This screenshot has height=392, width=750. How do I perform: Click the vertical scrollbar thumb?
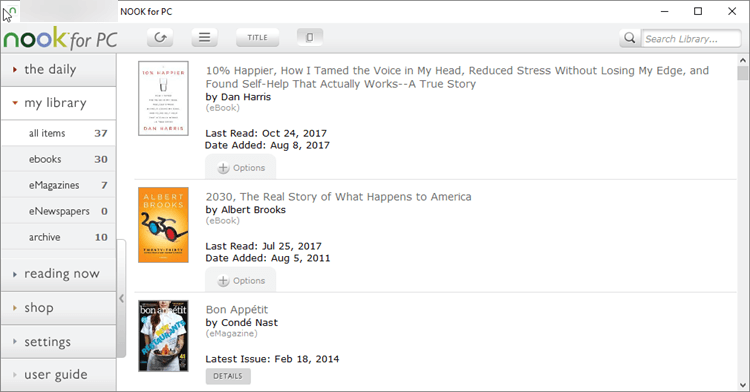742,73
